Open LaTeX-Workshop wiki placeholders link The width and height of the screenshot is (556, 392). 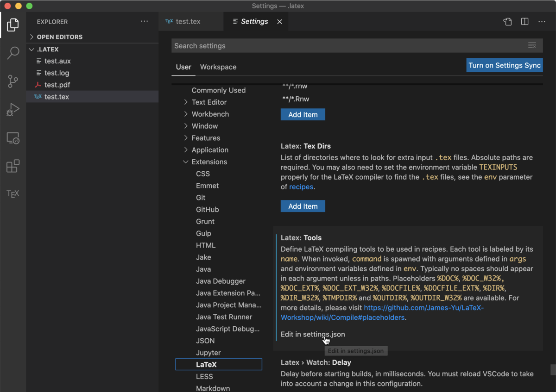tap(382, 312)
